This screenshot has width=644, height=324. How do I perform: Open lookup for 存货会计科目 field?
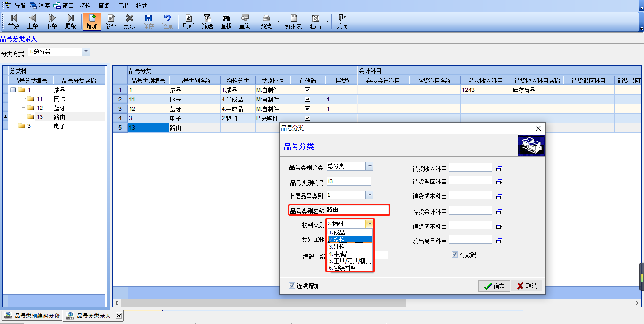tap(499, 211)
